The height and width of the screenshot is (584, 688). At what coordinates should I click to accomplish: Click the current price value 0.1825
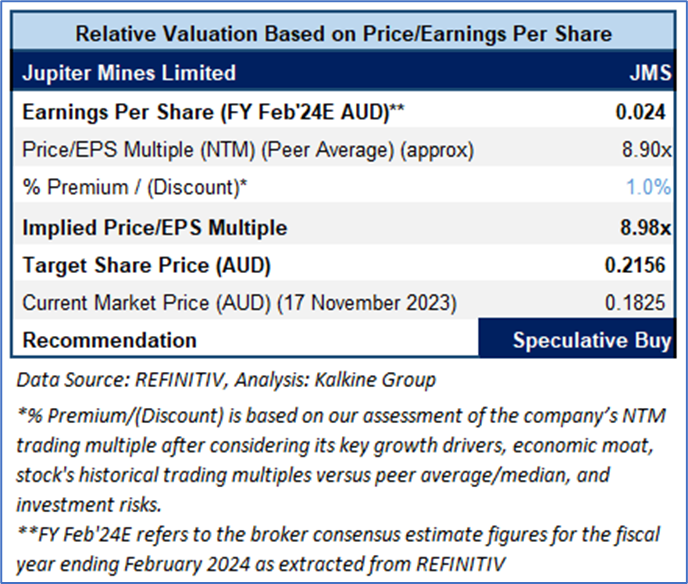[x=639, y=303]
